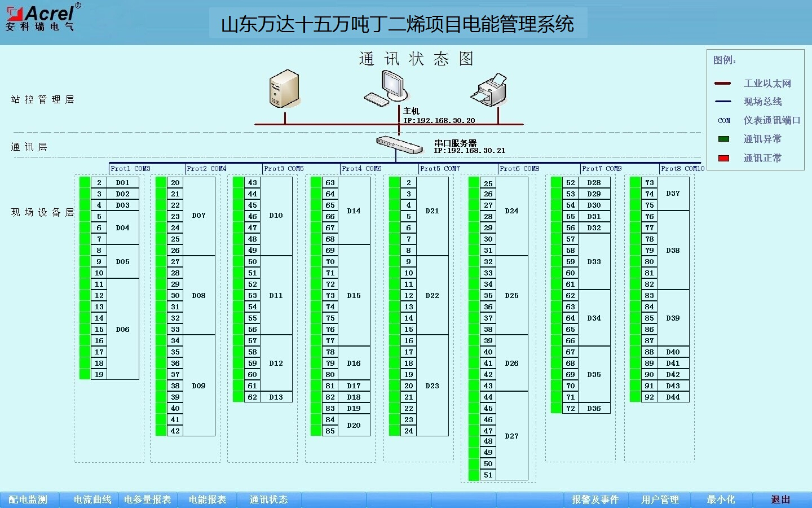Click the Prot4 COM6 port label
This screenshot has width=812, height=508.
[361, 168]
